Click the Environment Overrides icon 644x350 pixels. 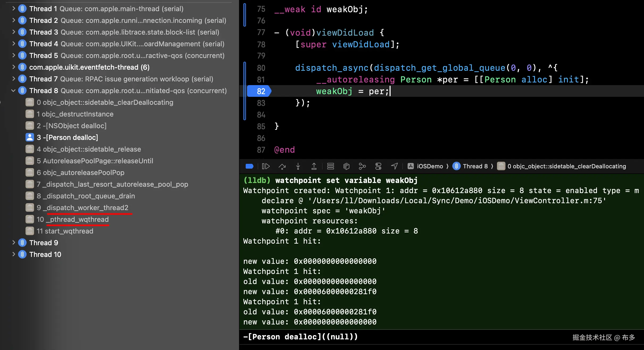coord(378,166)
